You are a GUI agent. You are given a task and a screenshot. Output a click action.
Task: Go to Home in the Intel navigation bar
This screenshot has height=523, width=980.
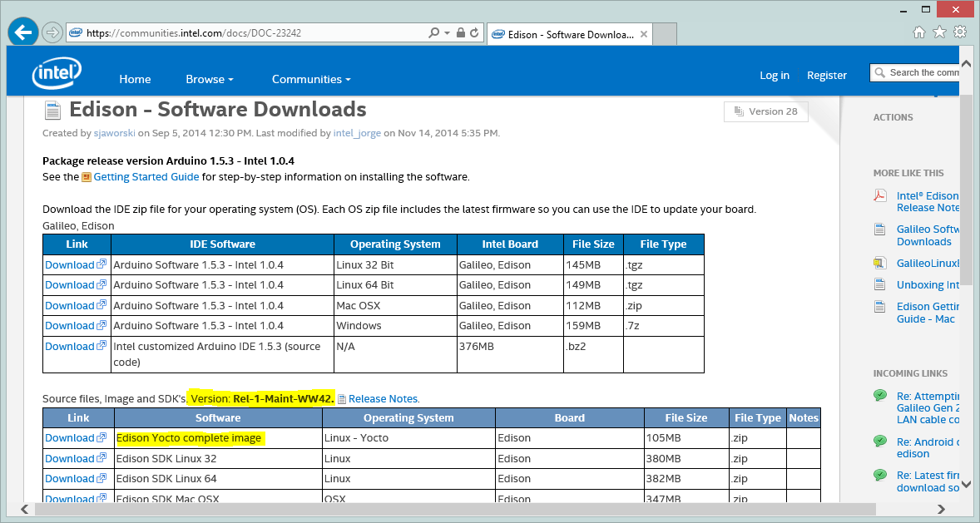click(x=135, y=79)
